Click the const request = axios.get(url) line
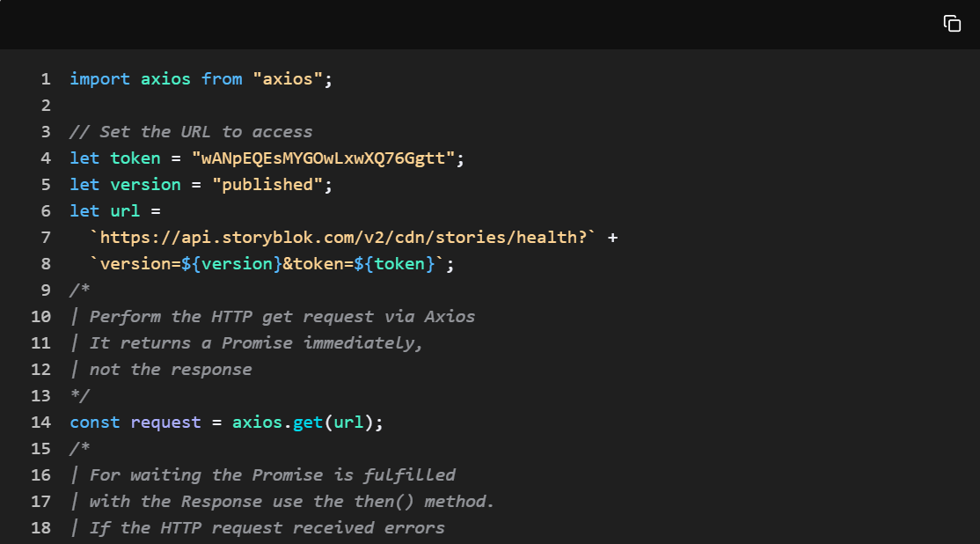The height and width of the screenshot is (544, 980). (x=226, y=422)
